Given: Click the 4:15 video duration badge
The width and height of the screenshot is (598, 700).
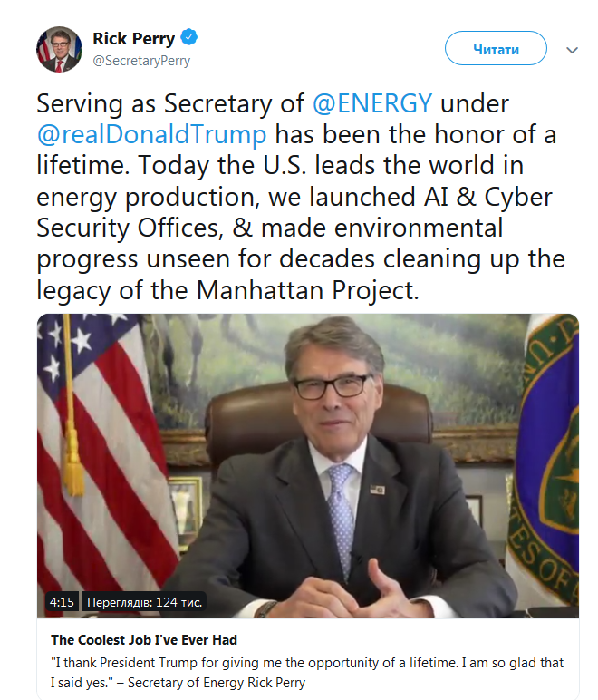Looking at the screenshot, I should tap(62, 601).
